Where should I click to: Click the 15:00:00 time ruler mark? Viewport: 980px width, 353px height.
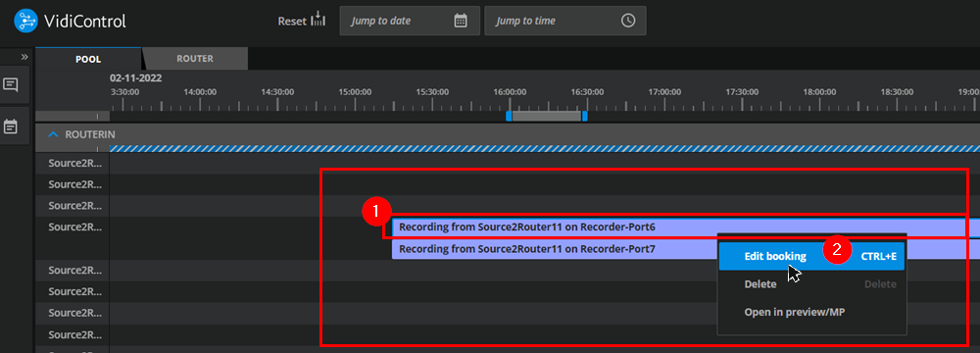tap(355, 91)
